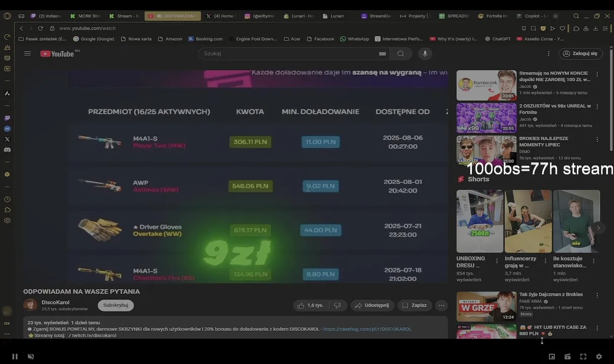Go to the YouTube home logo

point(57,54)
